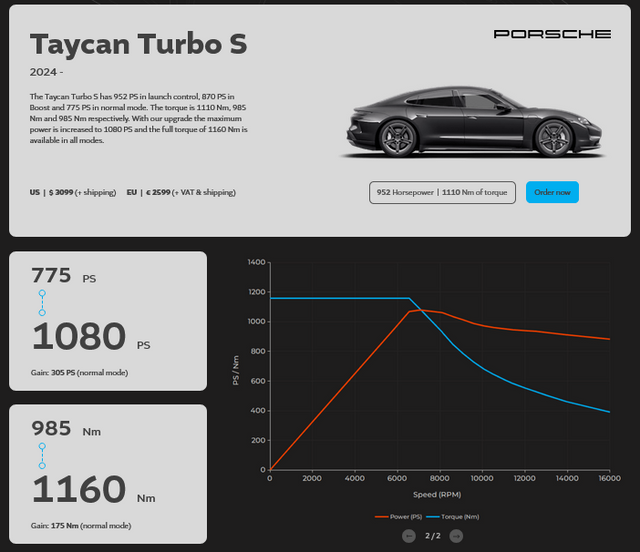Click the 1160 Nm upgraded torque value
Viewport: 640px width, 552px height.
coord(93,489)
